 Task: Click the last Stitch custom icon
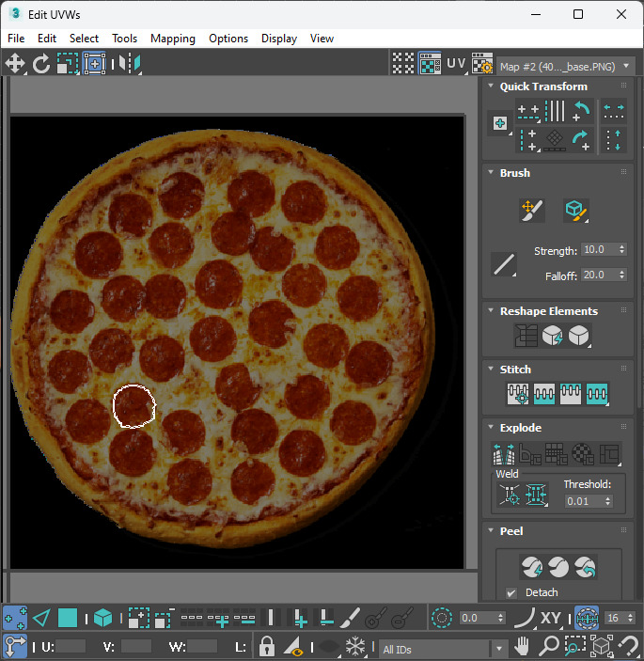(597, 394)
